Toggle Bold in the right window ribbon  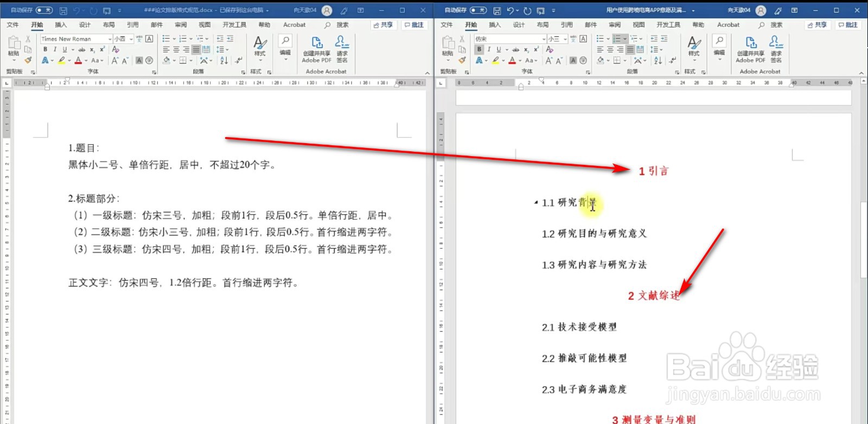[479, 49]
